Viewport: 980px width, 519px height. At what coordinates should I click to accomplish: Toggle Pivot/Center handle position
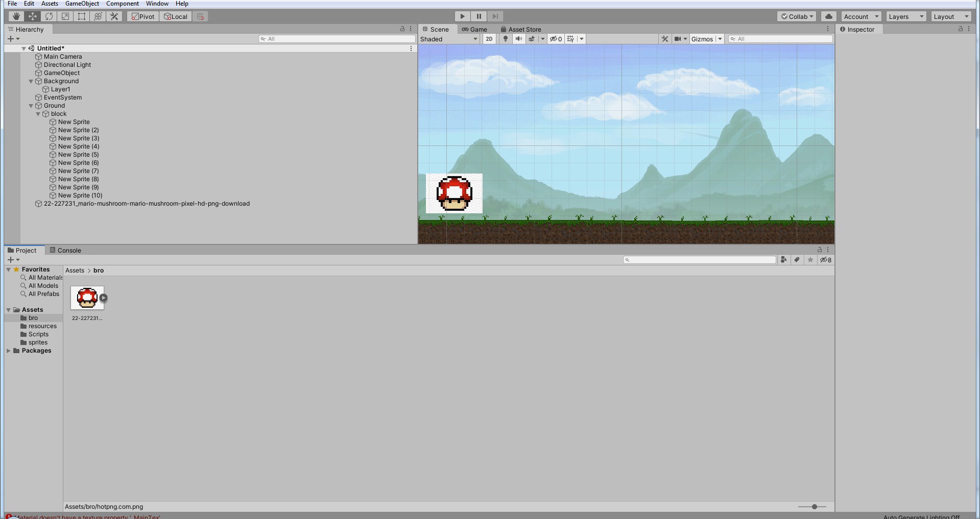click(x=143, y=16)
